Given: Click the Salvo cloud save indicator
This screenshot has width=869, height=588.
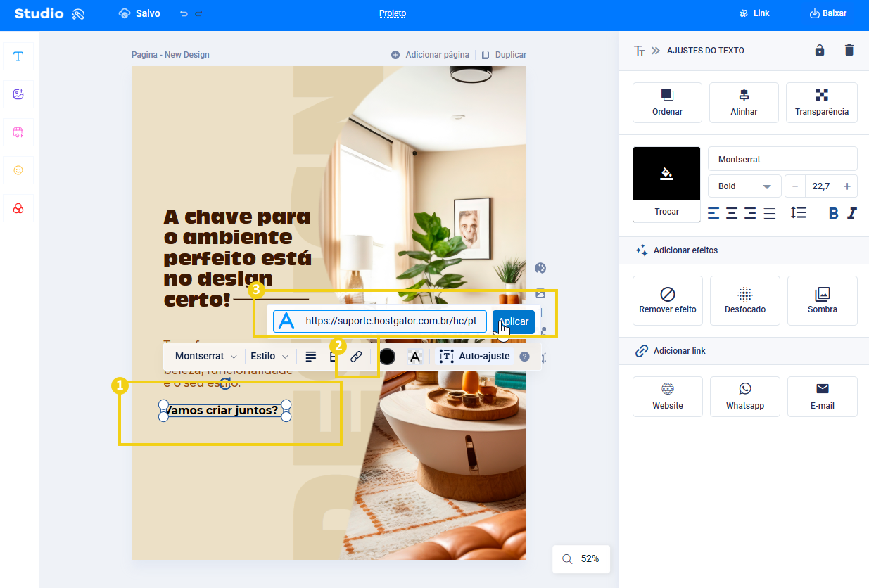Looking at the screenshot, I should pos(139,13).
